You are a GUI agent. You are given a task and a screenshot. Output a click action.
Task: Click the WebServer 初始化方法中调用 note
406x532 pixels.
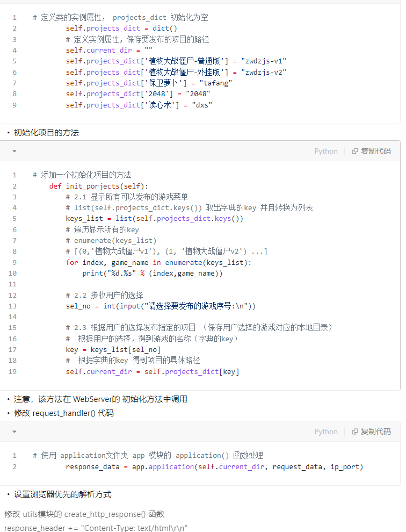click(100, 399)
